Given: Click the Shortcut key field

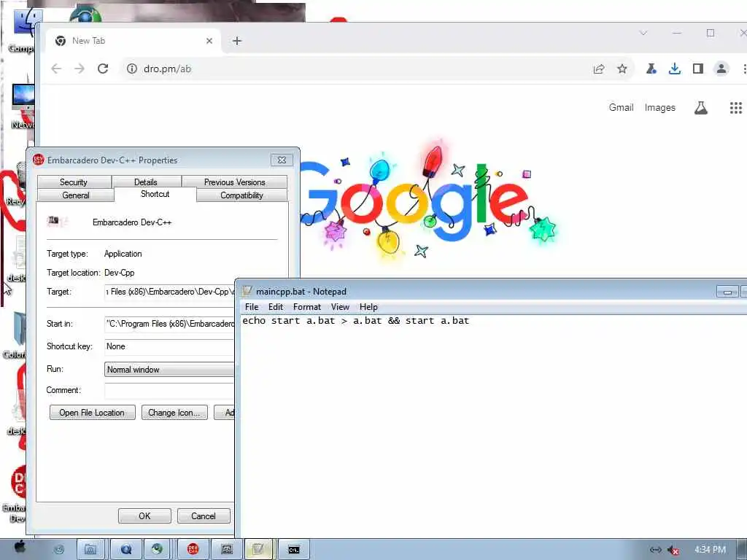Looking at the screenshot, I should 169,346.
